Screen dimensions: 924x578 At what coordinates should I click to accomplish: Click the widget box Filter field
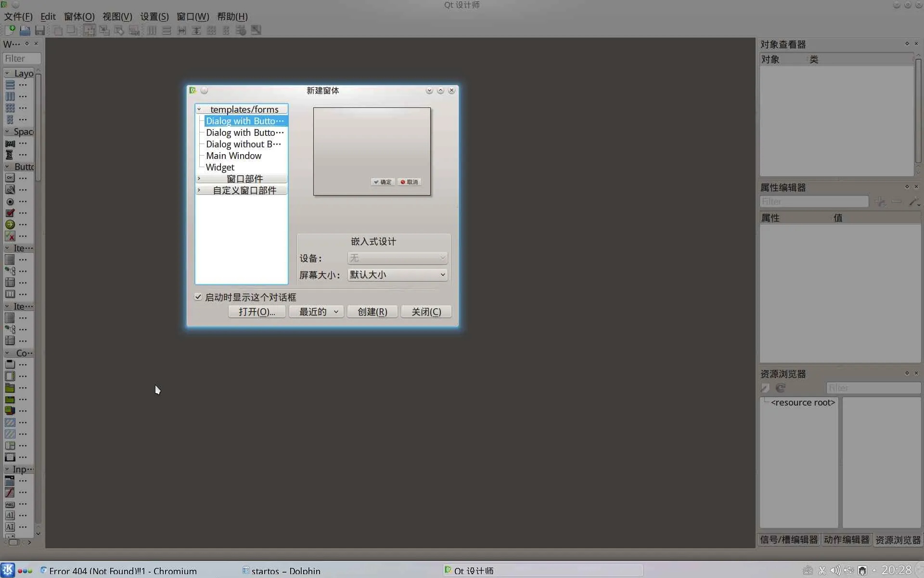pyautogui.click(x=22, y=58)
